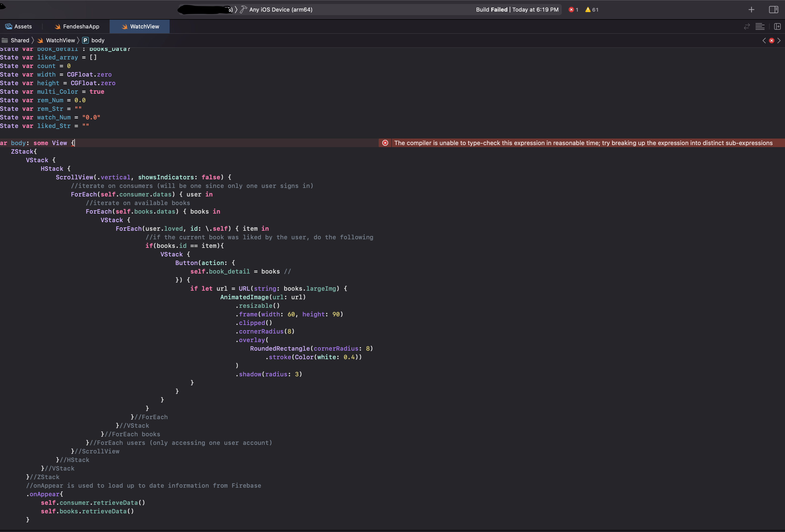Click the jump bar red error icon

771,41
